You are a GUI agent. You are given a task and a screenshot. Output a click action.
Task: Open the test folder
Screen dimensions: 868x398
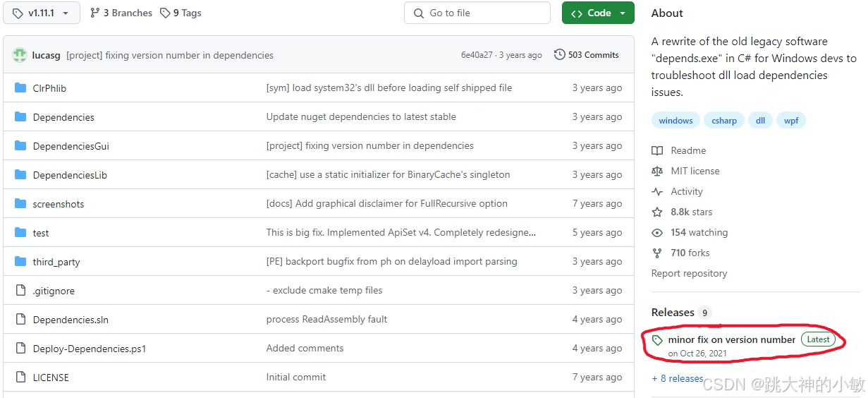(x=41, y=233)
